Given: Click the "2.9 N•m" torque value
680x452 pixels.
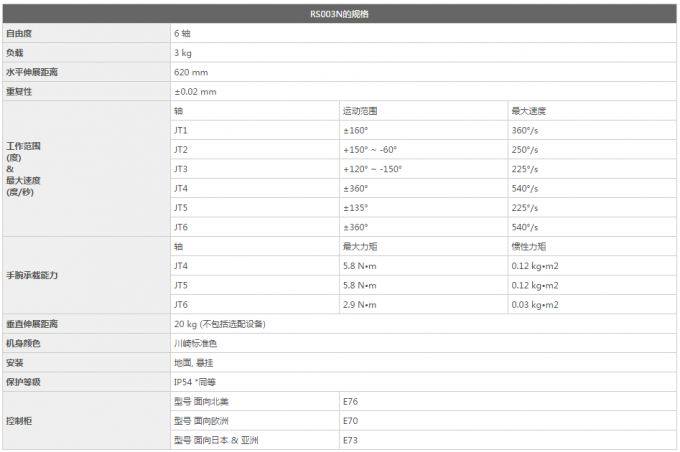Looking at the screenshot, I should [360, 305].
